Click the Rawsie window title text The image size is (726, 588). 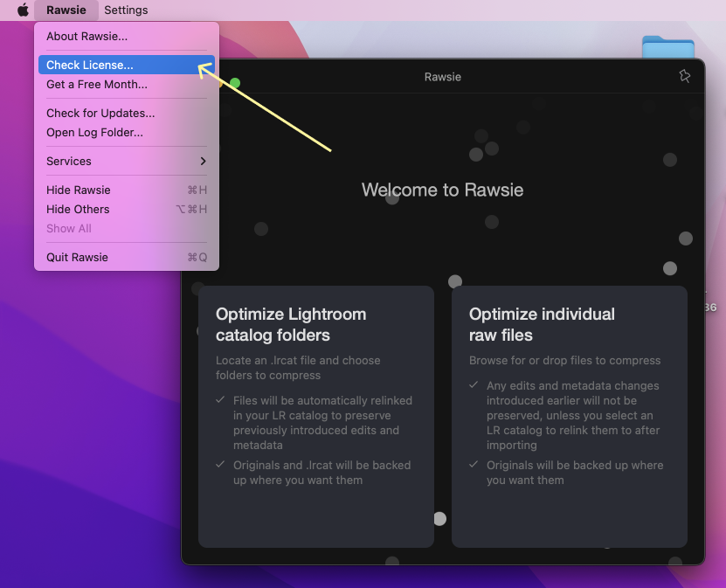pos(443,77)
